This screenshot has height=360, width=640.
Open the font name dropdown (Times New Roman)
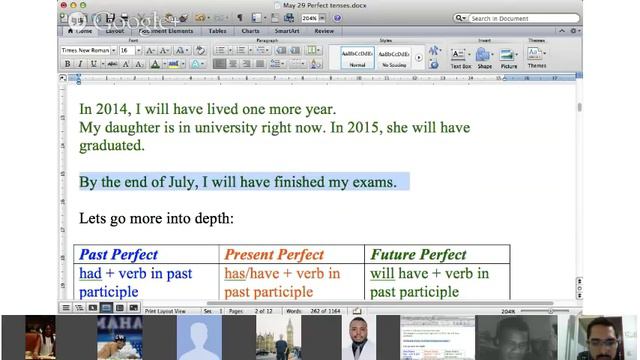pos(113,51)
